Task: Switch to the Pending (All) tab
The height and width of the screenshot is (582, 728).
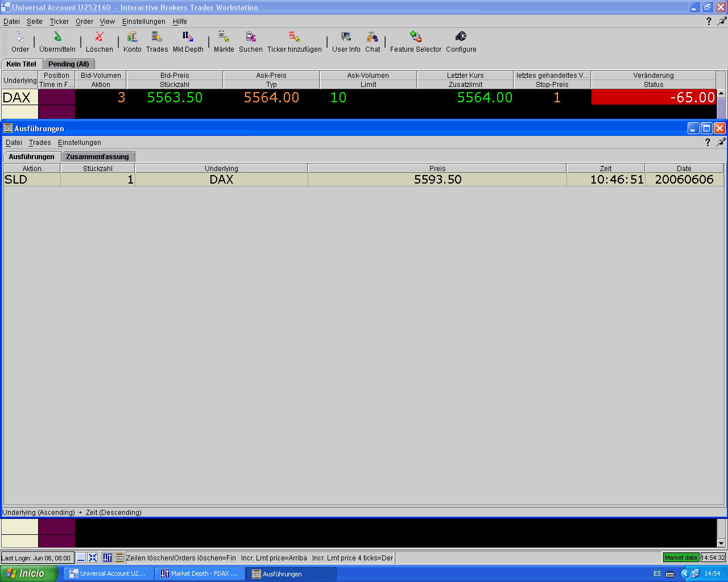Action: [x=69, y=64]
